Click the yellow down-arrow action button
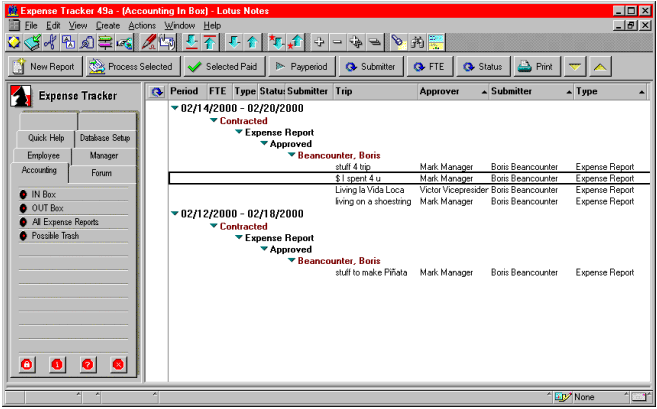657x409 pixels. tap(574, 67)
